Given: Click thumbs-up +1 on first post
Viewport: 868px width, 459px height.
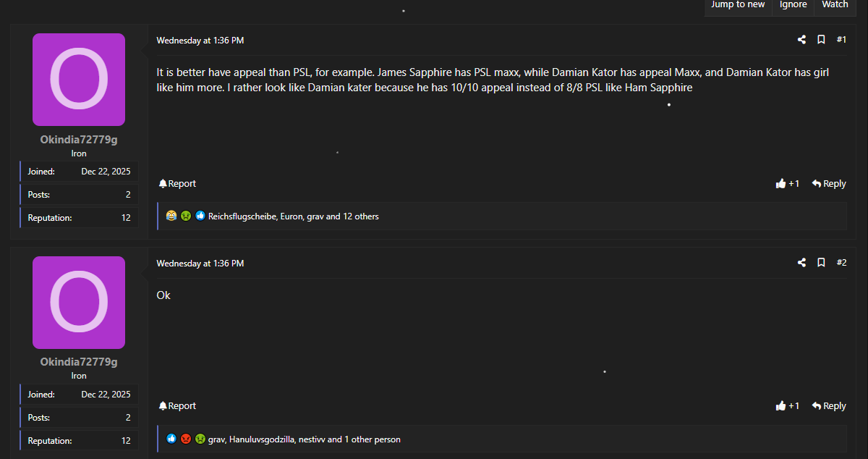Looking at the screenshot, I should click(787, 184).
